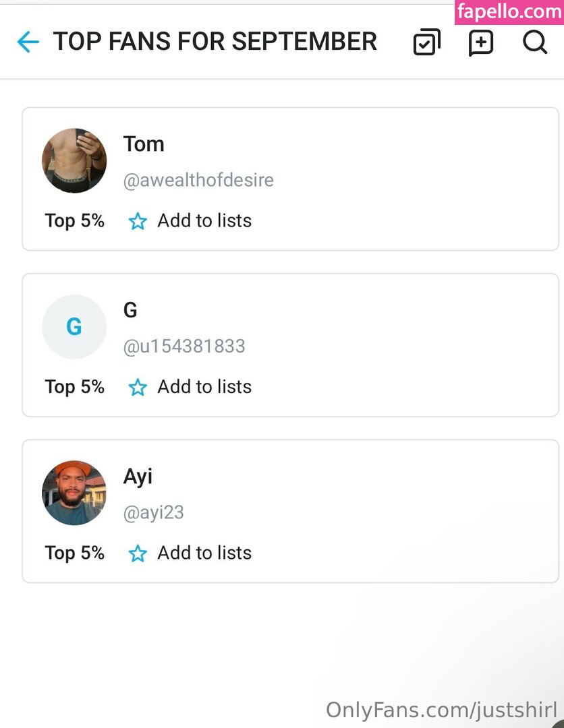Open the G letter avatar
564x728 pixels.
click(x=74, y=327)
